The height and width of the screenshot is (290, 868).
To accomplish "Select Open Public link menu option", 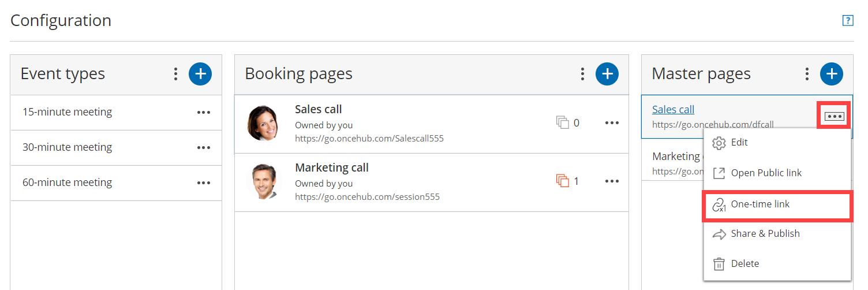I will [766, 173].
